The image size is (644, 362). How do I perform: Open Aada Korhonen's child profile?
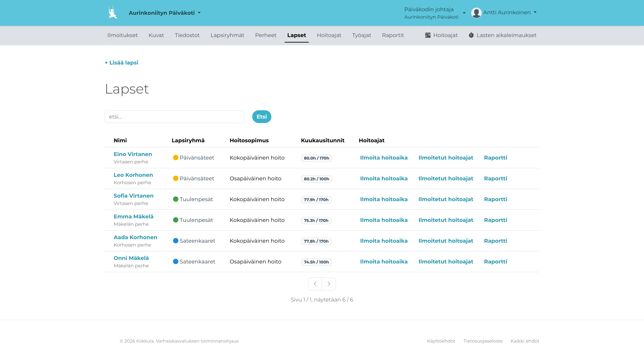pos(136,237)
